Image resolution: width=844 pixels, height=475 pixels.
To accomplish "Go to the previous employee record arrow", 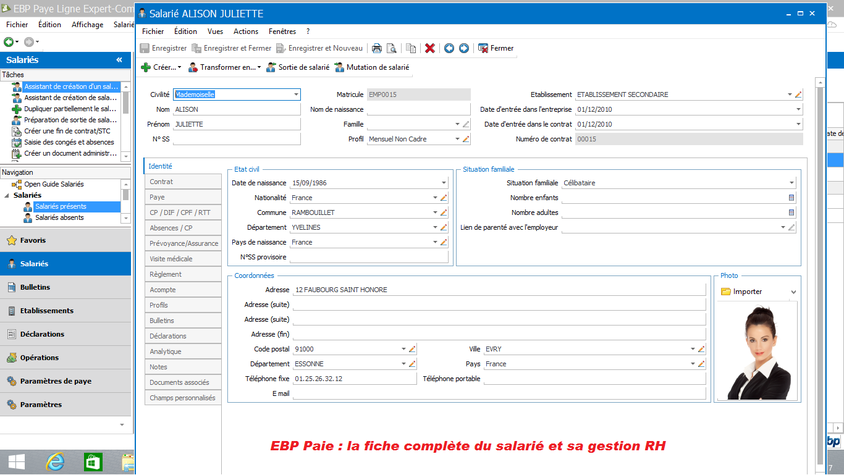I will pyautogui.click(x=449, y=48).
